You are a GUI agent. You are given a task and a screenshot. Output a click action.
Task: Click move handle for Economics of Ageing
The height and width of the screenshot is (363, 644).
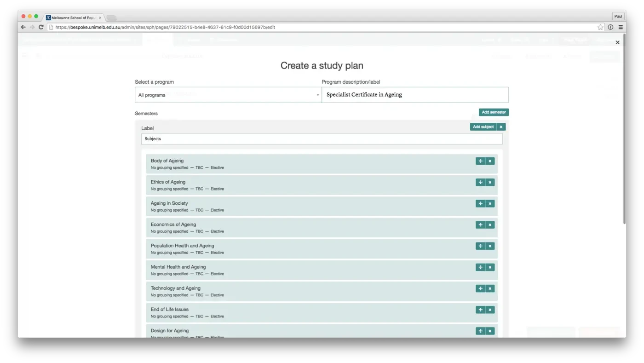[480, 225]
